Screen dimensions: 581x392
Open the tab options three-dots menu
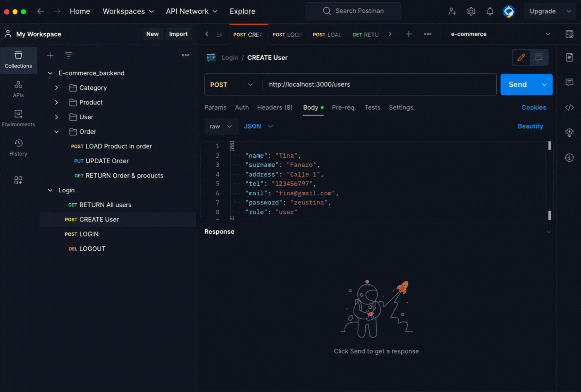[x=428, y=34]
